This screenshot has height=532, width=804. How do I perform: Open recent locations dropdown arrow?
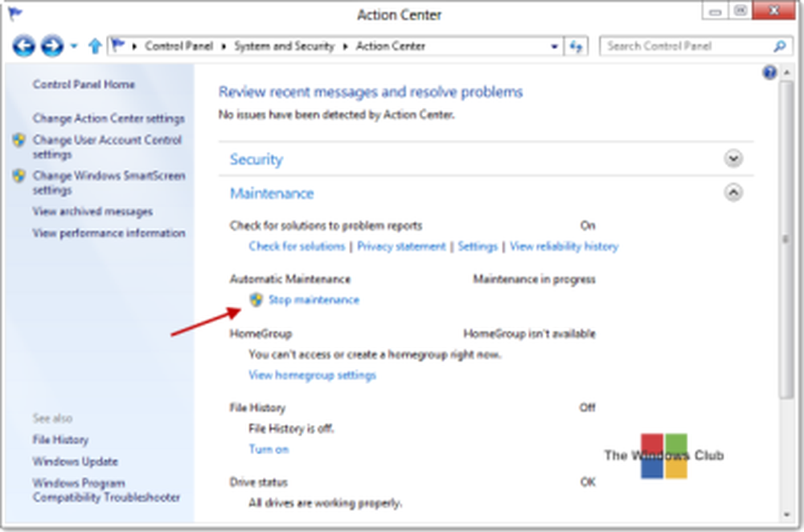tap(74, 47)
